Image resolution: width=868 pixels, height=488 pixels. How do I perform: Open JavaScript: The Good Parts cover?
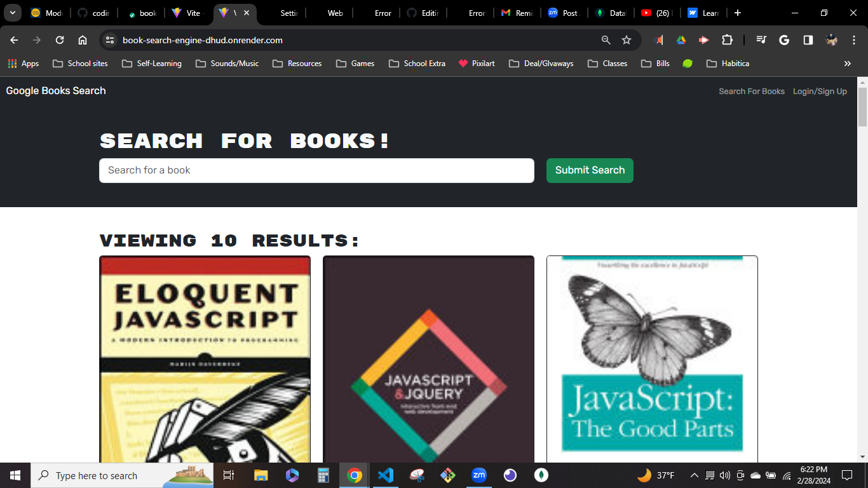click(652, 359)
